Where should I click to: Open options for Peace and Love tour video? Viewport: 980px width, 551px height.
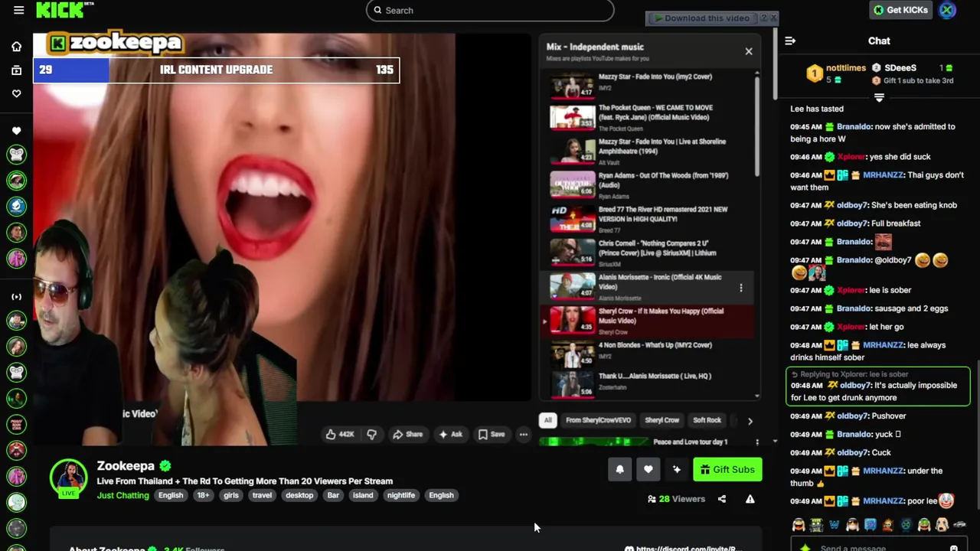click(757, 442)
